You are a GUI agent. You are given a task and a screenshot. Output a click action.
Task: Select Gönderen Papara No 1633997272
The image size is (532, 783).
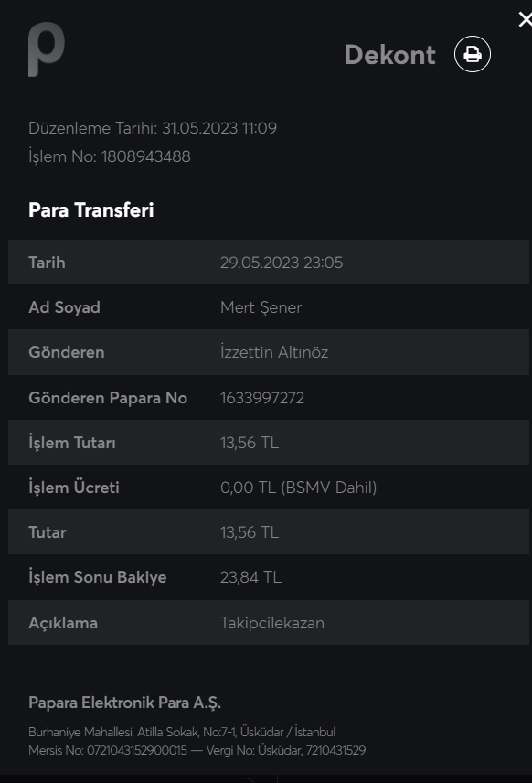tap(262, 398)
